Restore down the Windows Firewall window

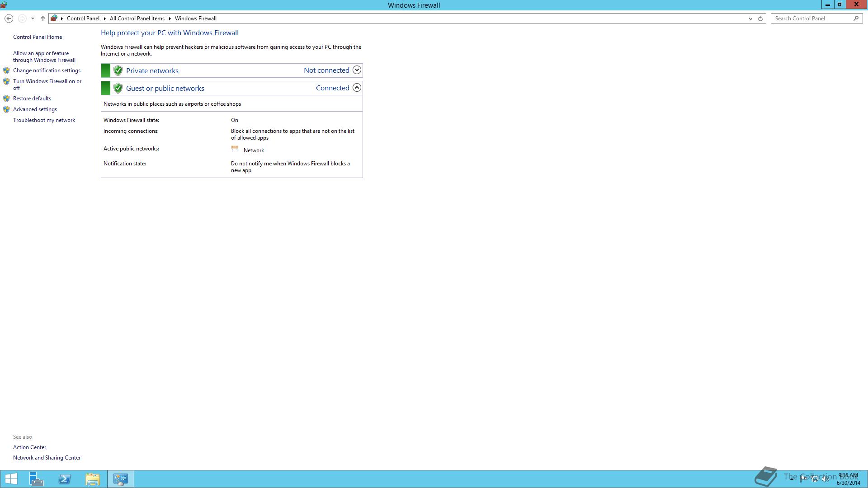point(840,5)
